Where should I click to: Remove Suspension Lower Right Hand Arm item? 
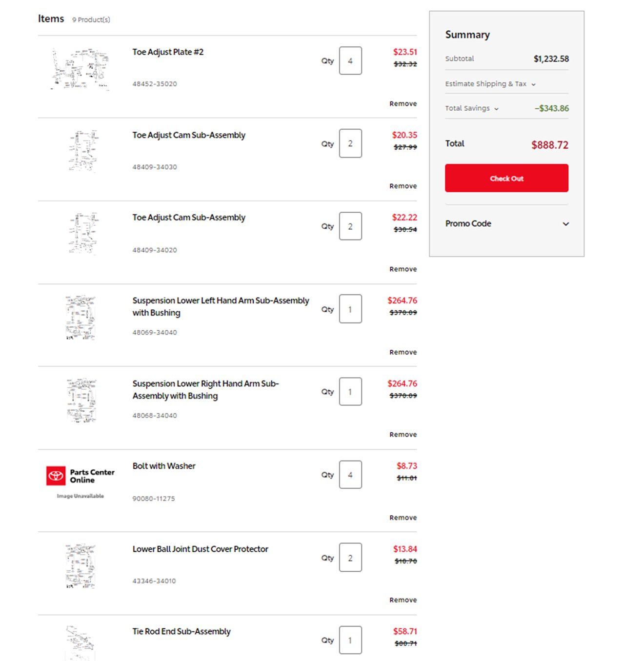click(403, 435)
